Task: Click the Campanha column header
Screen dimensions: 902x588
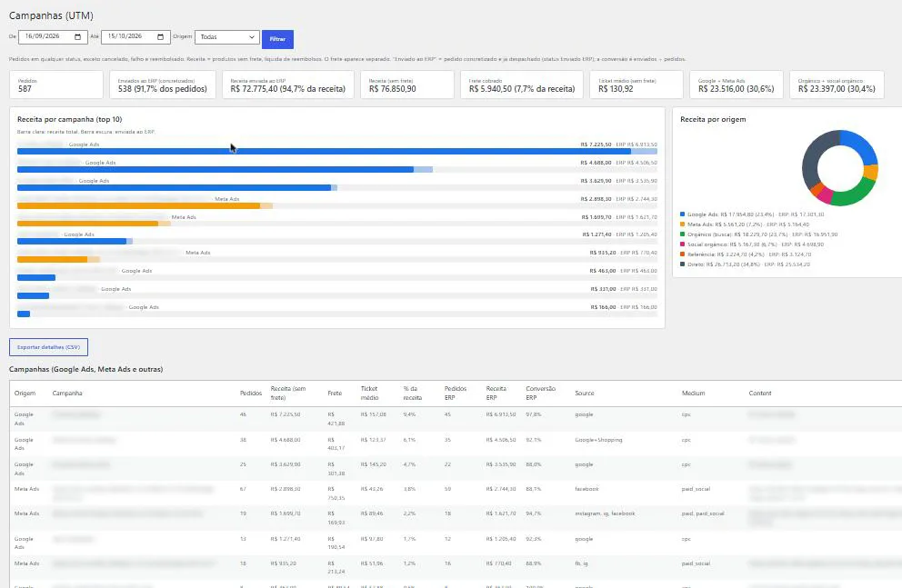Action: tap(67, 394)
